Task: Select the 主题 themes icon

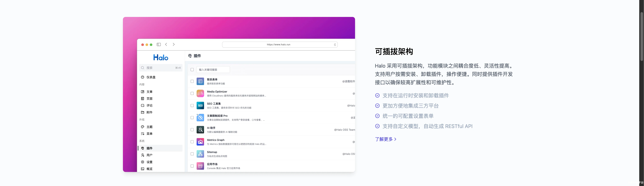Action: point(143,127)
